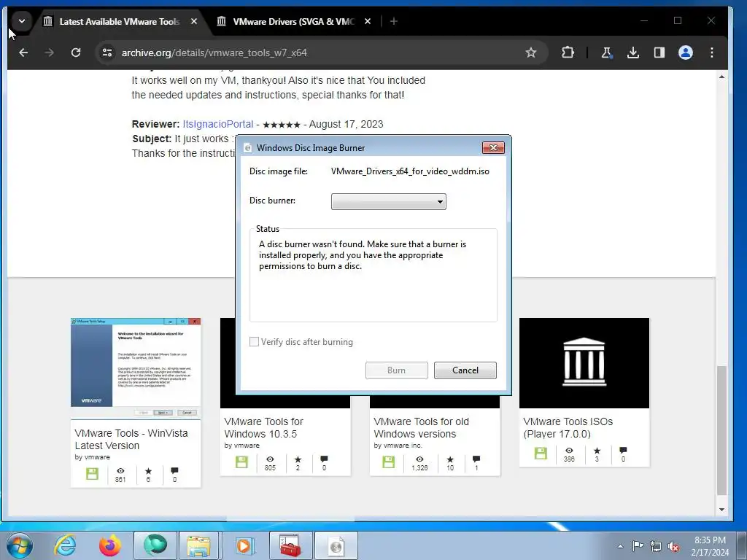
Task: Switch to VMware Drivers (SVGA & VMC tab
Action: tap(293, 21)
